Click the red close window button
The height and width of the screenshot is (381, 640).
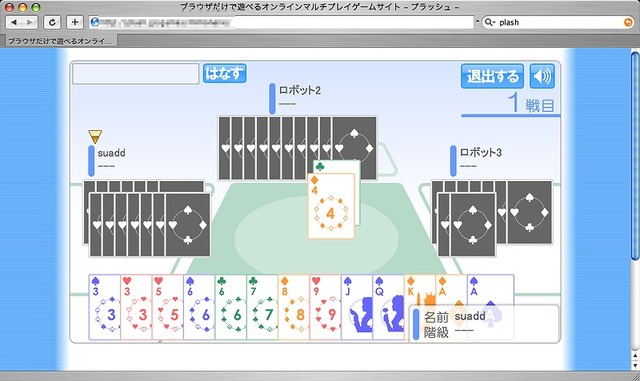(9, 7)
